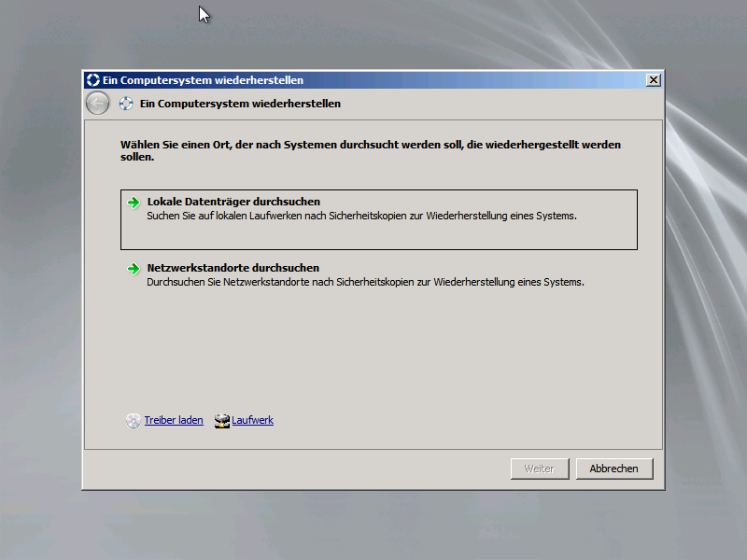Viewport: 747px width, 560px height.
Task: Open the Treiber laden link
Action: click(174, 421)
